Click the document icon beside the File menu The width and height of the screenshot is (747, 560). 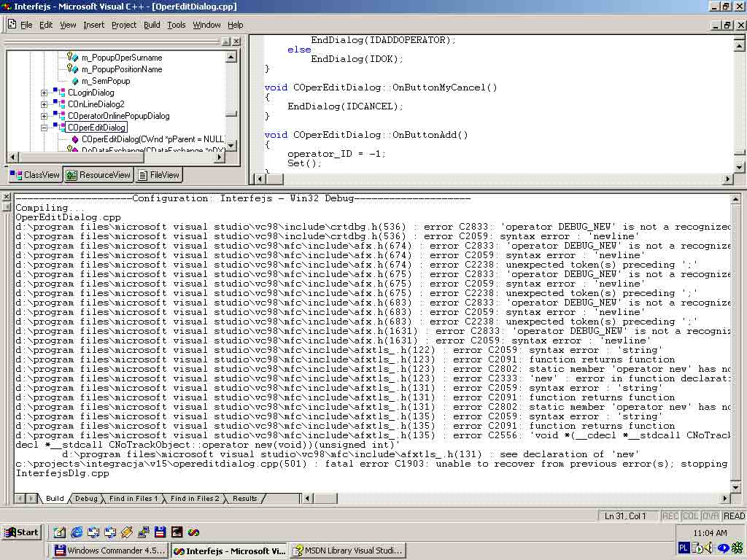(12, 24)
